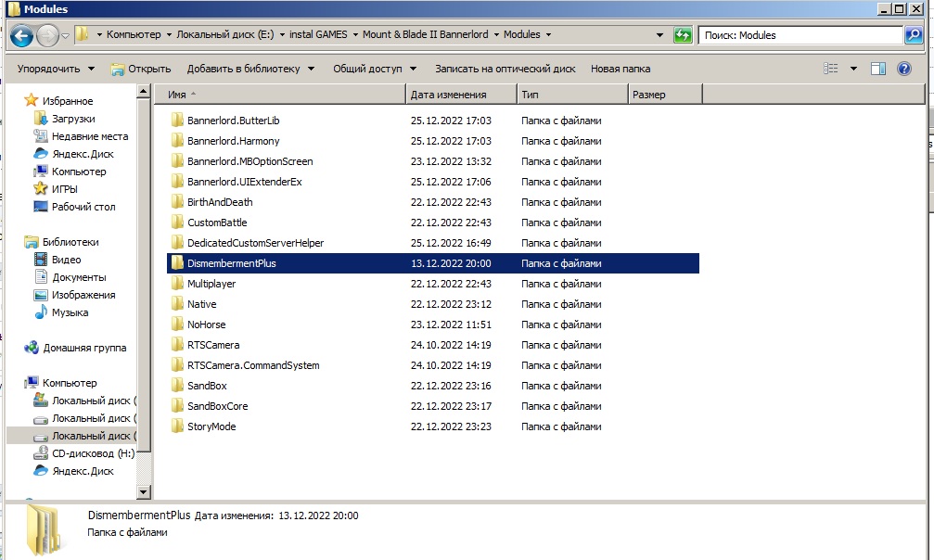The image size is (934, 560).
Task: Click Папка с файлами type in StoryMode row
Action: [x=561, y=426]
